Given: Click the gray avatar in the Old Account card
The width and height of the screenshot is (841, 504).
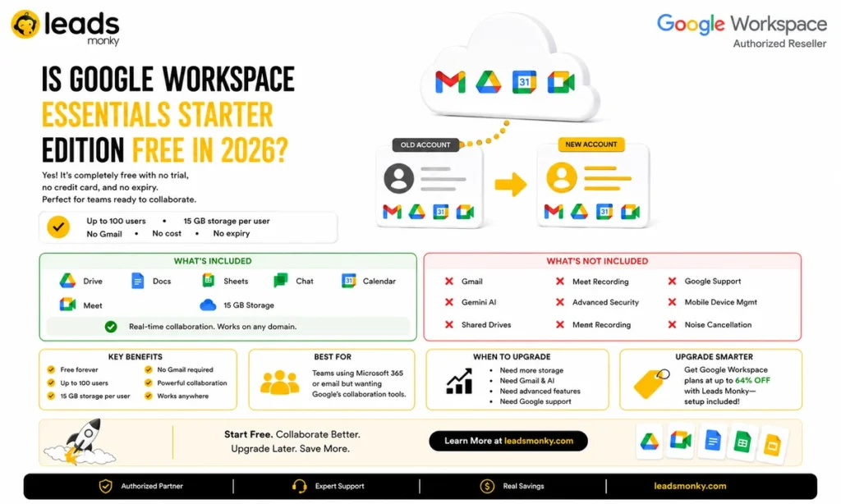Looking at the screenshot, I should [398, 178].
